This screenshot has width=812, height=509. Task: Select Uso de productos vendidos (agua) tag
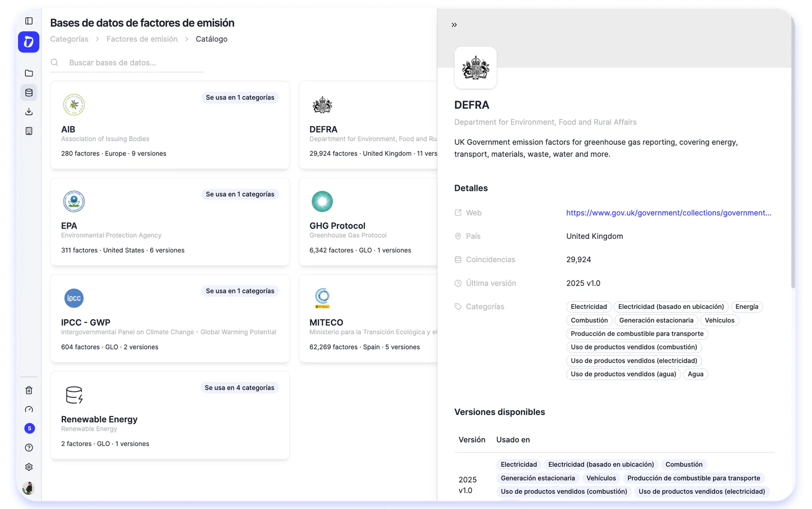point(624,374)
